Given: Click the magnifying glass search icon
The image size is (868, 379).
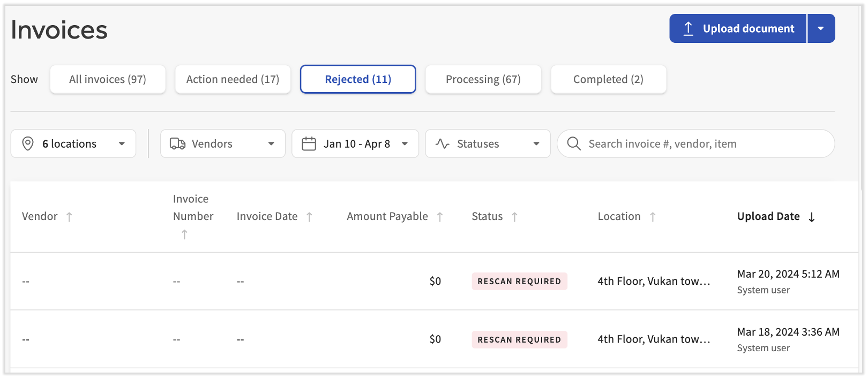Looking at the screenshot, I should 574,143.
